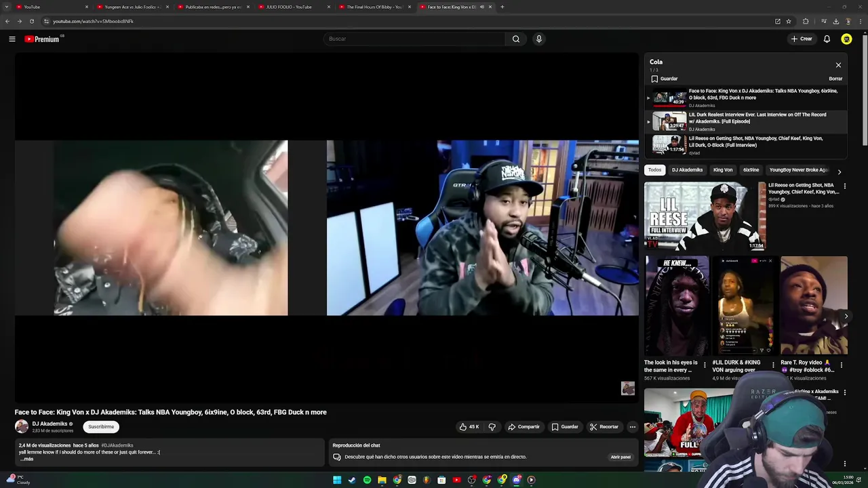The width and height of the screenshot is (868, 488).
Task: Click the Suscribirme button
Action: point(101,427)
